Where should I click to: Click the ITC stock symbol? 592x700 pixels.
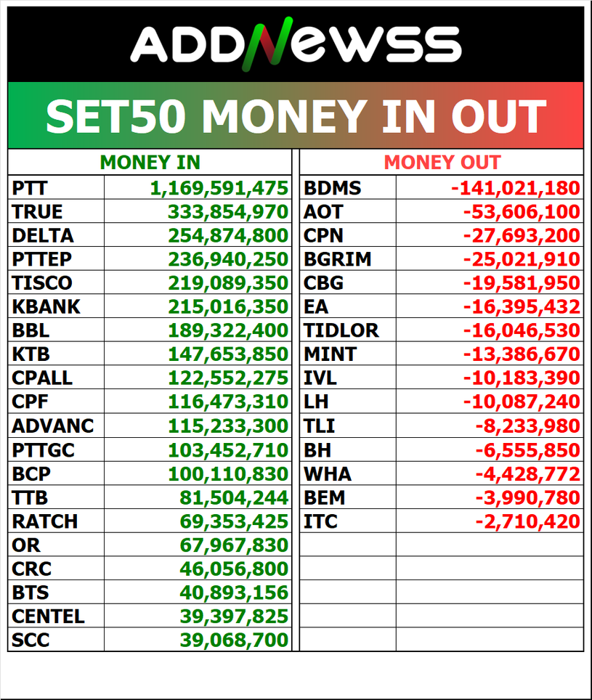[x=320, y=521]
